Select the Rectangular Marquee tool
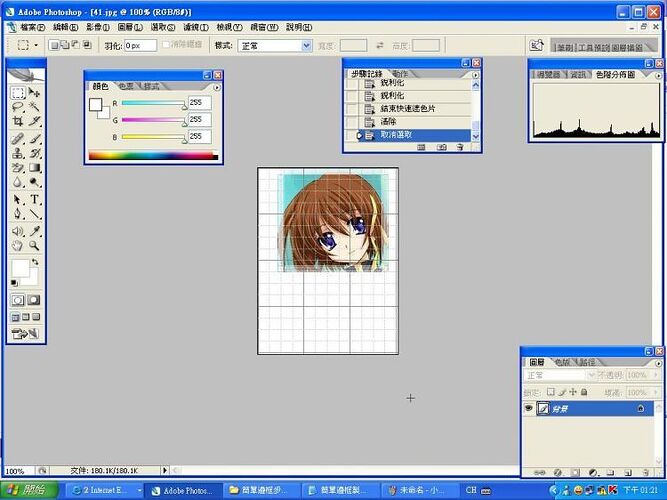Image resolution: width=667 pixels, height=500 pixels. 18,92
